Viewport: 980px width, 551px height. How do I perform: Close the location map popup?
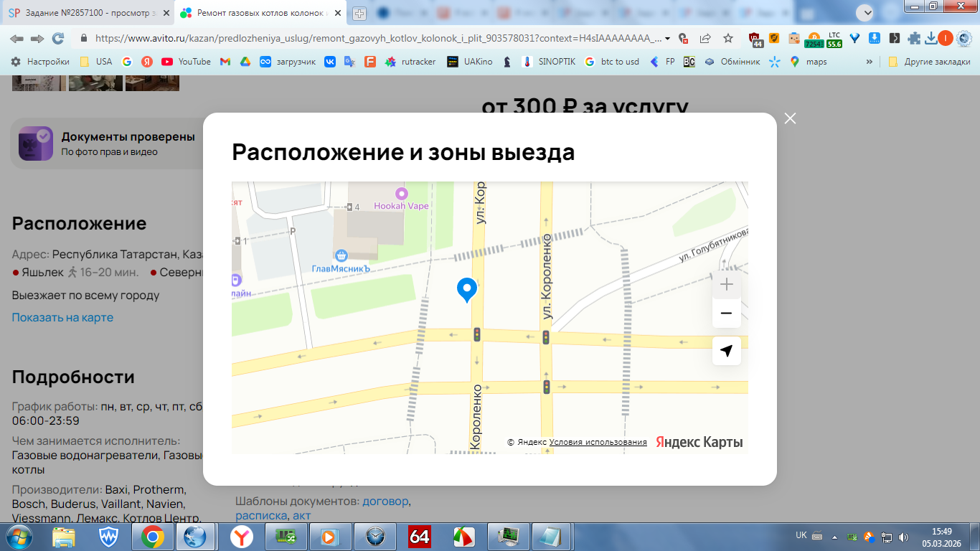tap(790, 118)
